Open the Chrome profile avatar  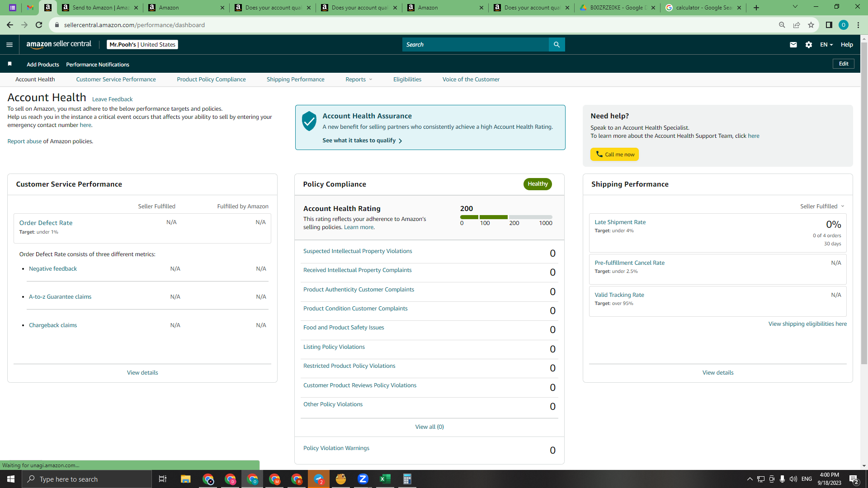click(843, 25)
